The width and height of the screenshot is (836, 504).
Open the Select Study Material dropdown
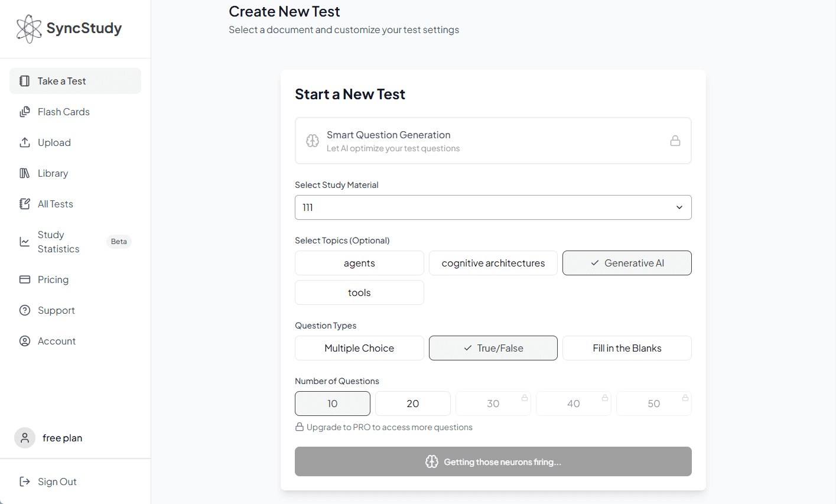(x=493, y=207)
